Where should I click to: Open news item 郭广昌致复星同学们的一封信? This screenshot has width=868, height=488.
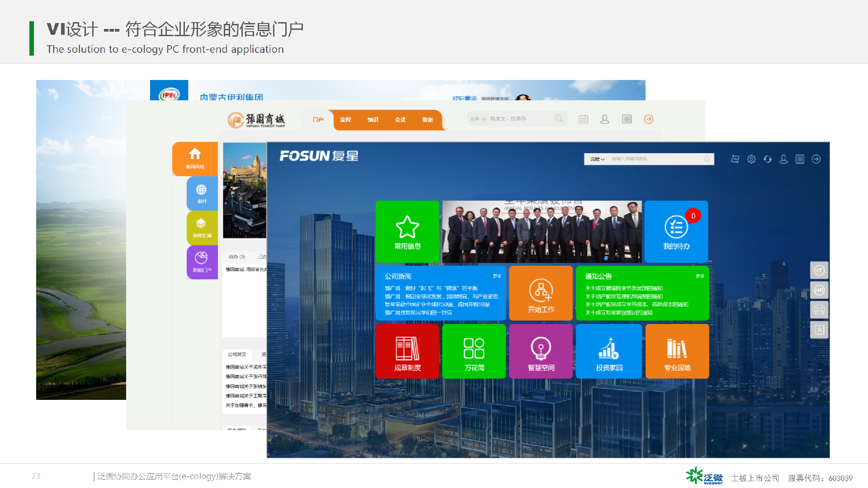pyautogui.click(x=418, y=313)
